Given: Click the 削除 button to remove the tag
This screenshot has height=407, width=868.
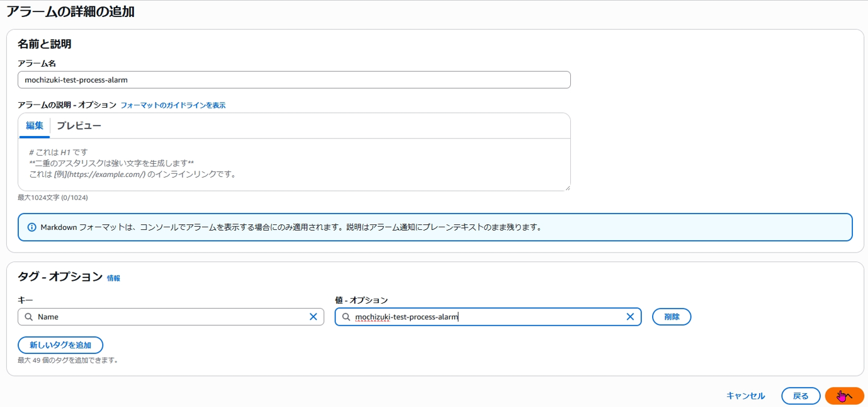Looking at the screenshot, I should [671, 317].
